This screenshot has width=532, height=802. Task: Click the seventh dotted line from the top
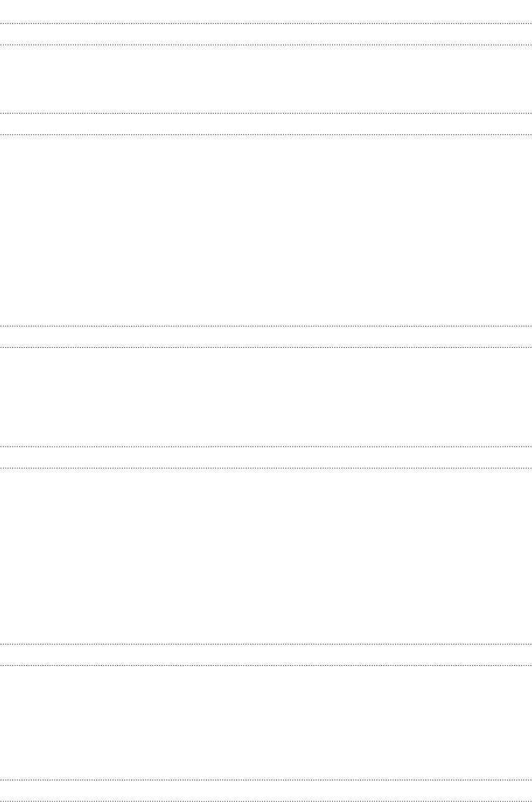(266, 446)
